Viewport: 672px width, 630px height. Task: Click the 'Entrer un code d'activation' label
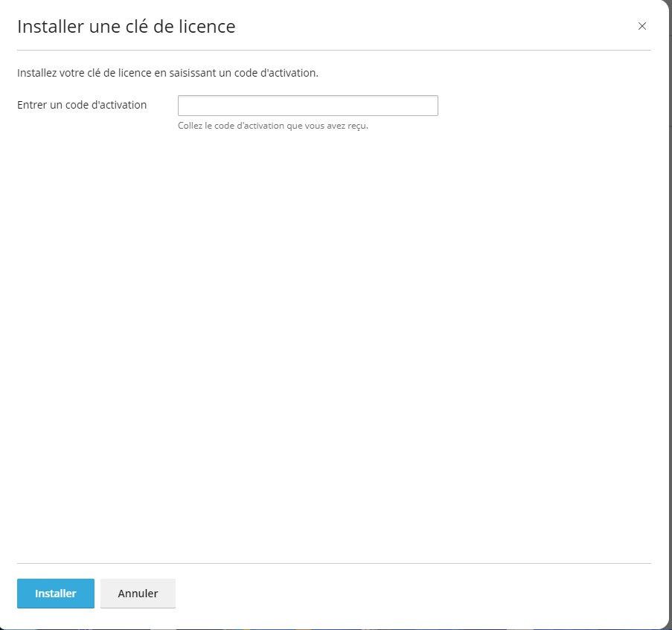(82, 105)
